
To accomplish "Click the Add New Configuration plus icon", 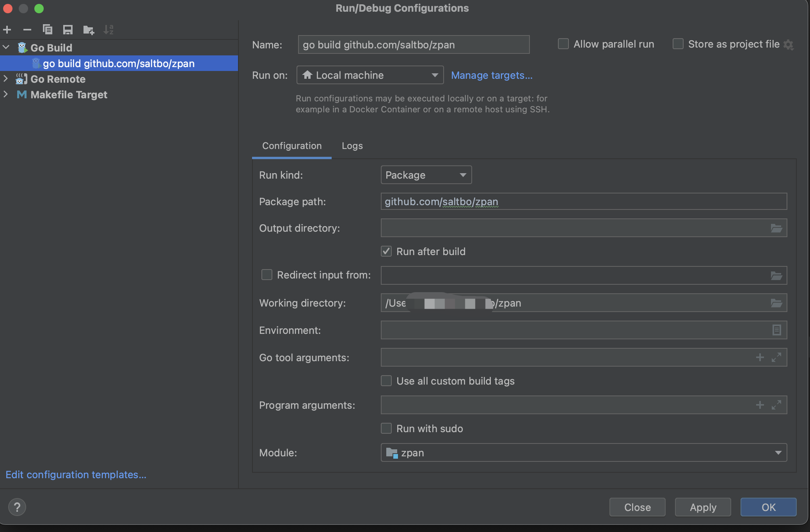I will tap(7, 30).
